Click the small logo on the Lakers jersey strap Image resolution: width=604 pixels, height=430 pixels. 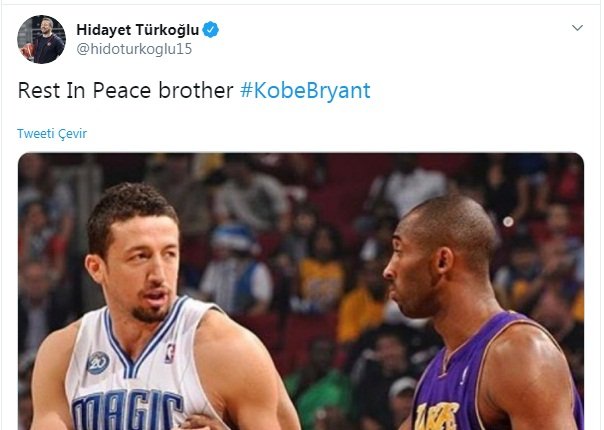pyautogui.click(x=465, y=376)
